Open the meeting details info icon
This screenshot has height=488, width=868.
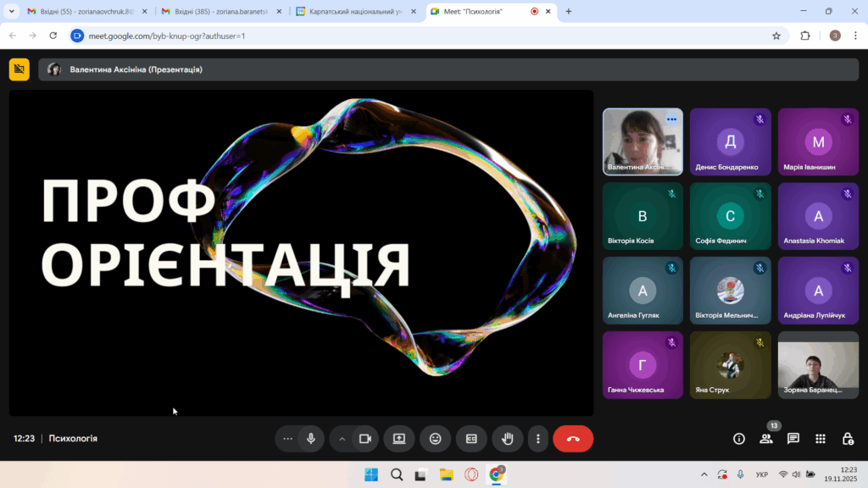(x=739, y=439)
